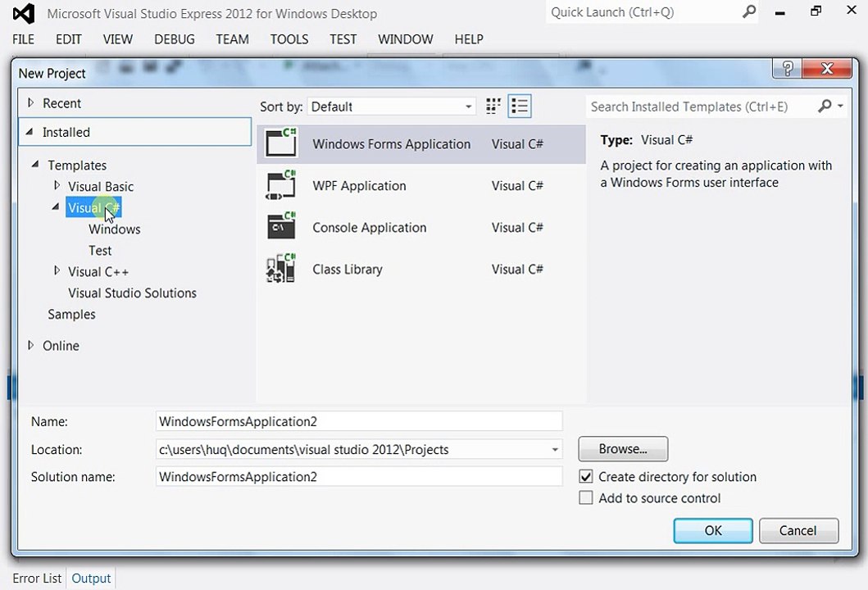Click the Cancel button
This screenshot has width=868, height=590.
click(x=798, y=531)
